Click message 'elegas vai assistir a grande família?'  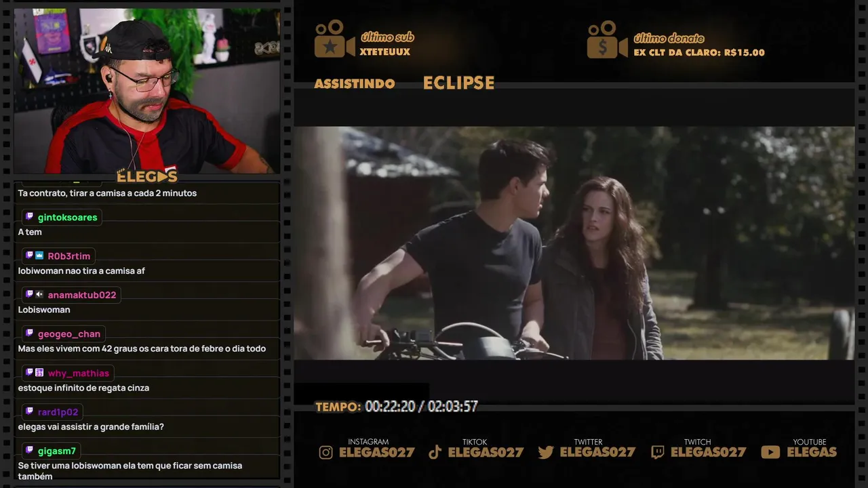tap(91, 427)
